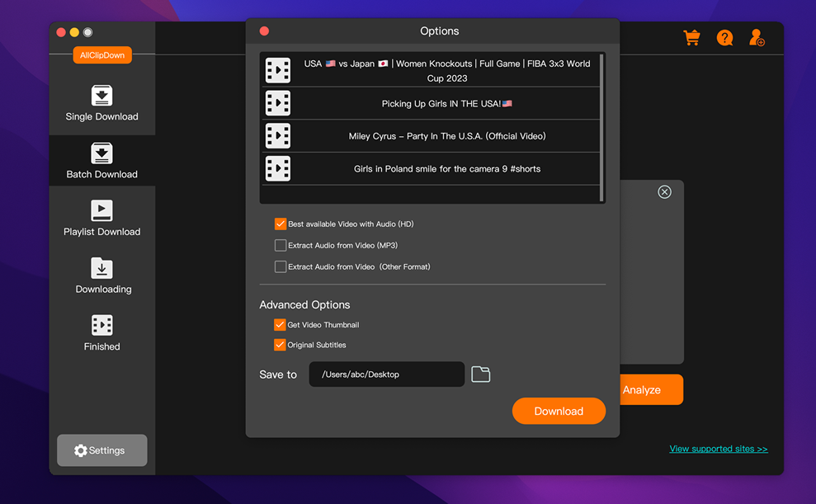Switch to Playlist Download label
816x504 pixels.
coord(102,232)
